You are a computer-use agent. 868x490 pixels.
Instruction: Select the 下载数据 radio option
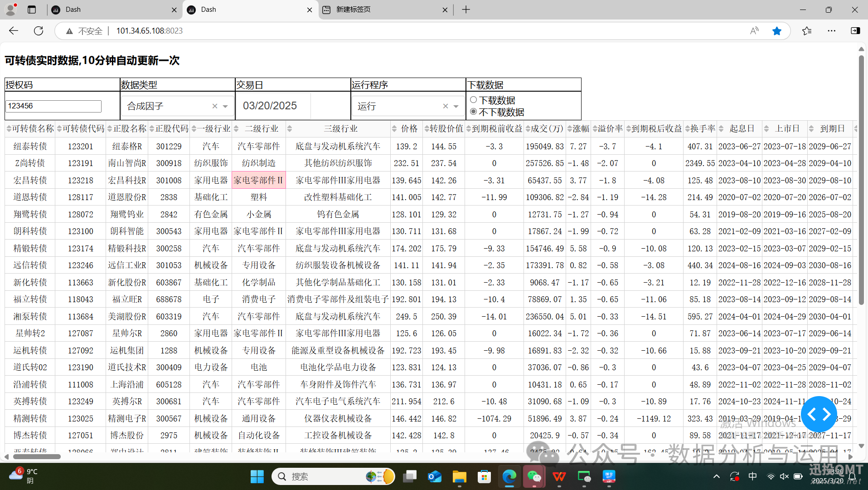pos(474,100)
